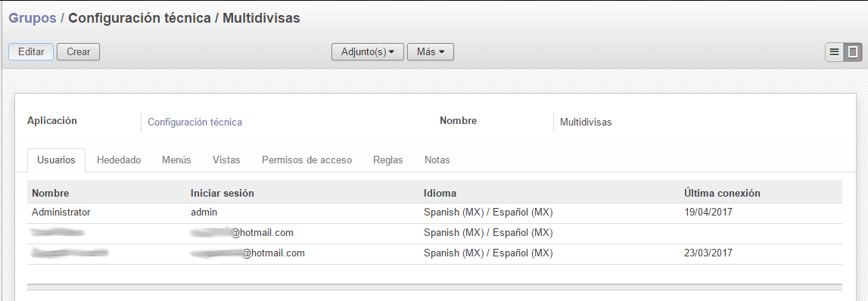Open the Menús tab

coord(176,160)
